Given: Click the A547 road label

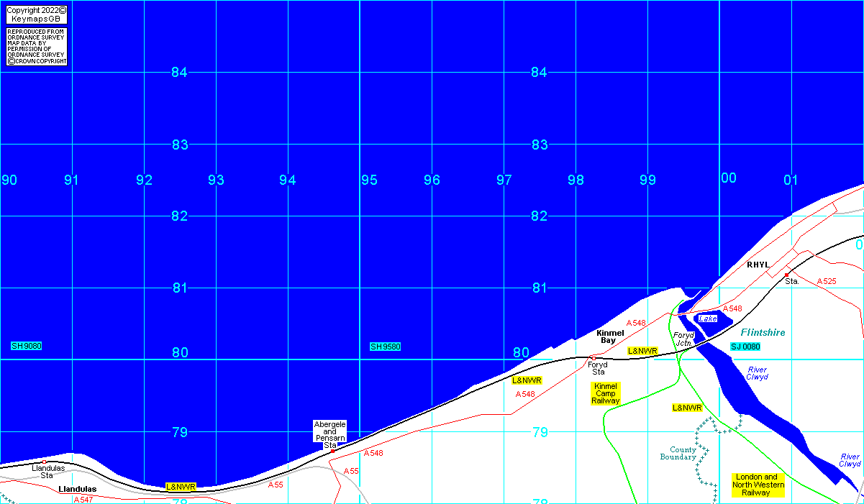Looking at the screenshot, I should pos(83,499).
